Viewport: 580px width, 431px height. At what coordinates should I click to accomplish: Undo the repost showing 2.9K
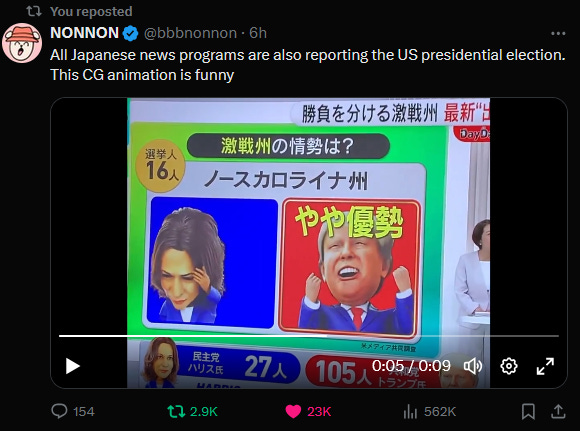pos(192,411)
